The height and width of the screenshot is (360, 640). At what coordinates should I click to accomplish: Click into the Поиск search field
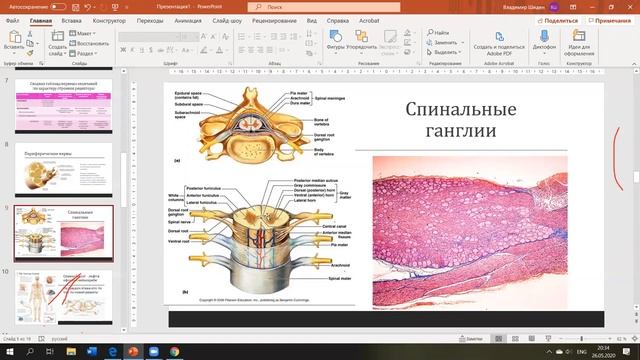tap(324, 7)
